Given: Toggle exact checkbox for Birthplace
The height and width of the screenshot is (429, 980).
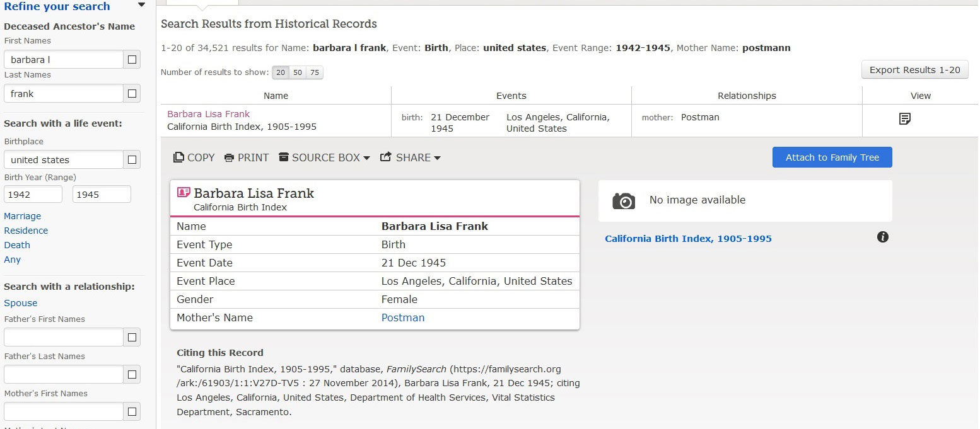Looking at the screenshot, I should 132,160.
